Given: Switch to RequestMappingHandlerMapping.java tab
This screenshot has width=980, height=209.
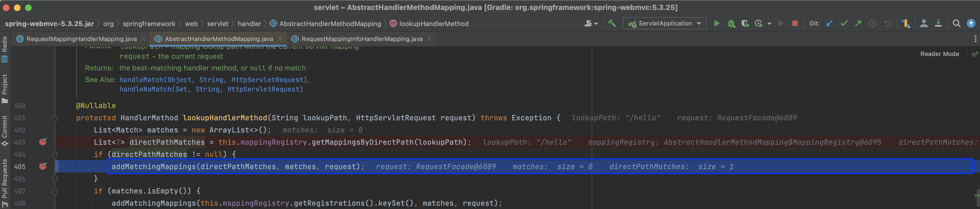Looking at the screenshot, I should pyautogui.click(x=81, y=39).
